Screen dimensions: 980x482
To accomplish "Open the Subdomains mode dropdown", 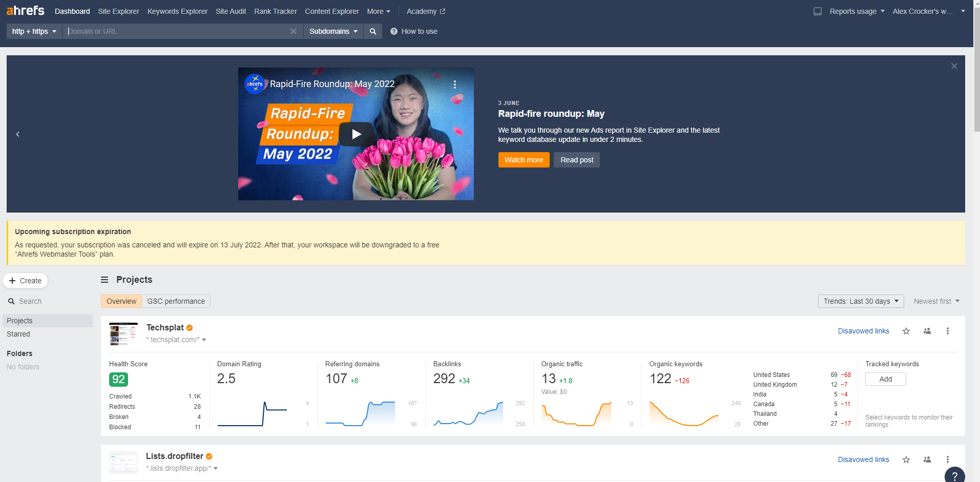I will [333, 31].
